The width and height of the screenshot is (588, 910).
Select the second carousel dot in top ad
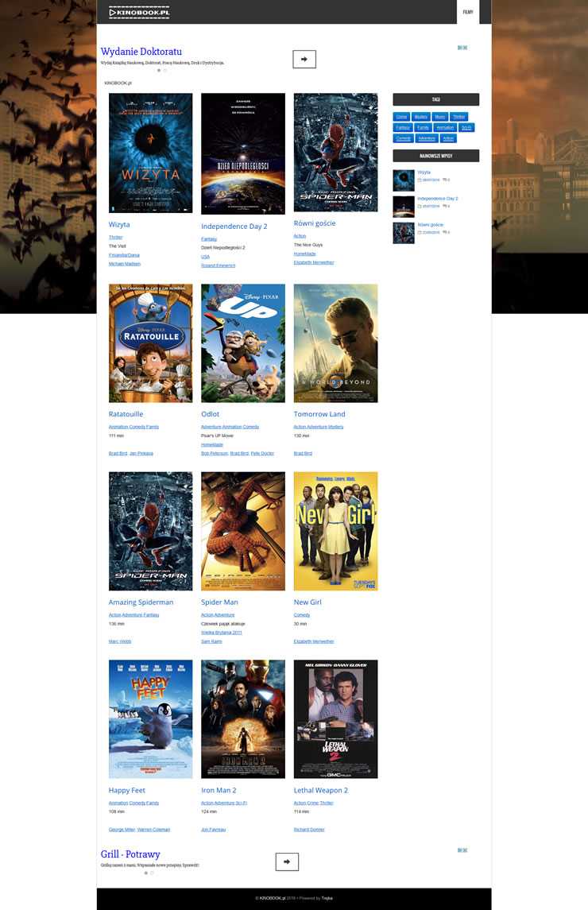point(164,70)
